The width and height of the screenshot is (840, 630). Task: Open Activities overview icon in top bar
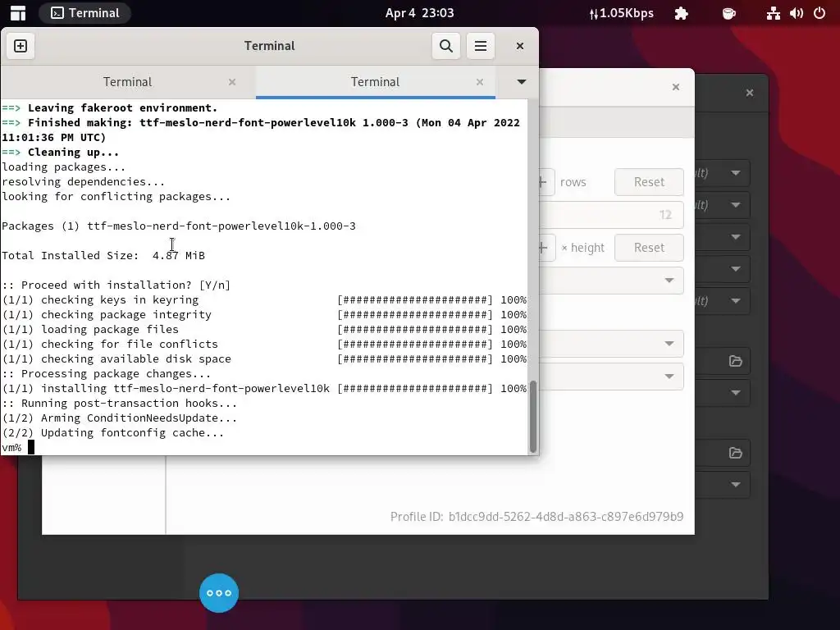(18, 13)
